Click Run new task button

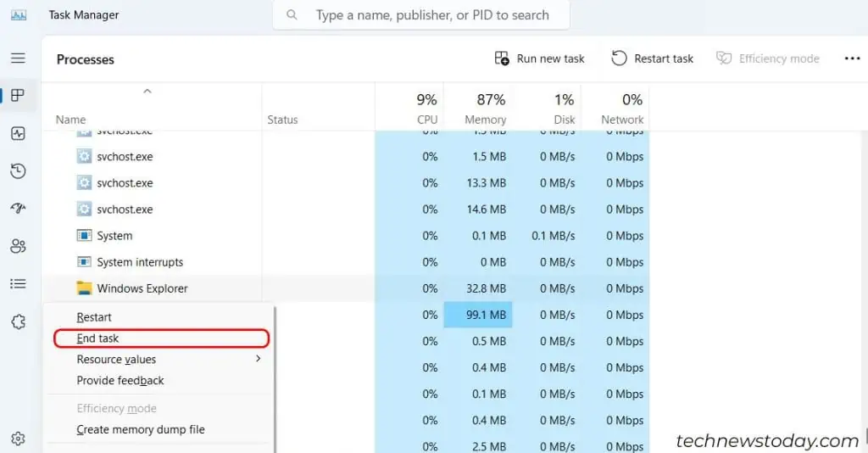coord(539,59)
